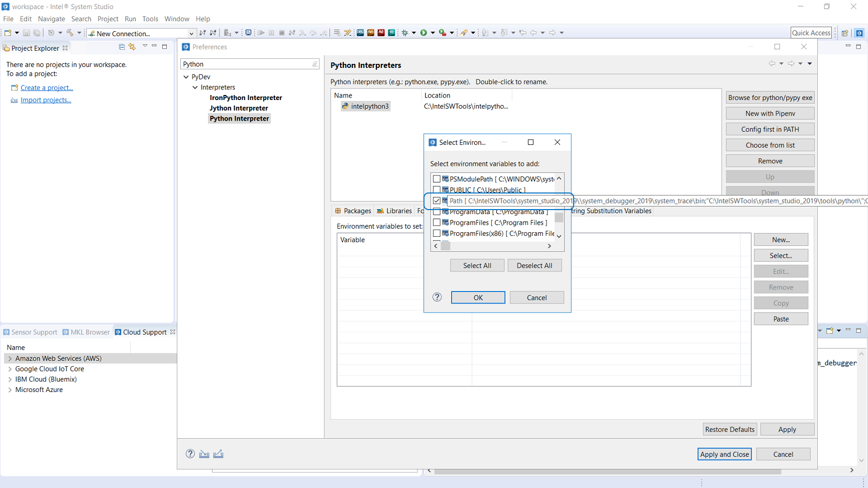Check the ProgramData variable checkbox
The height and width of the screenshot is (488, 868).
[437, 212]
